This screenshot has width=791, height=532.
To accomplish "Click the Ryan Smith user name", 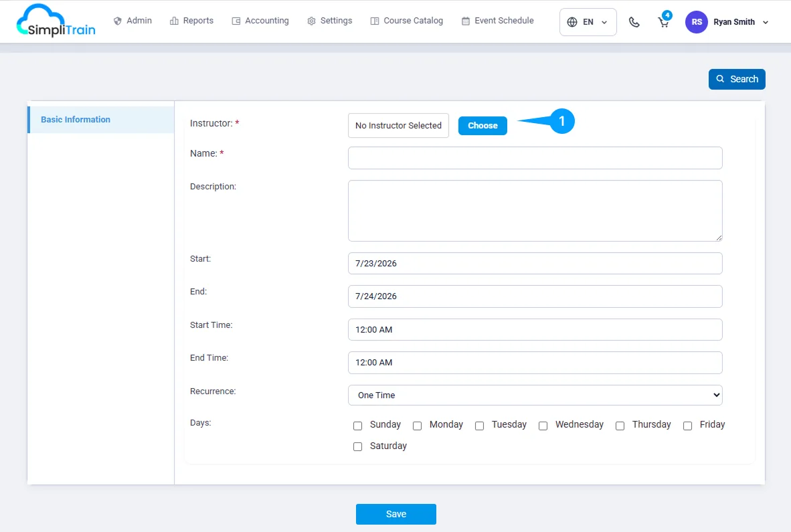I will (x=734, y=22).
